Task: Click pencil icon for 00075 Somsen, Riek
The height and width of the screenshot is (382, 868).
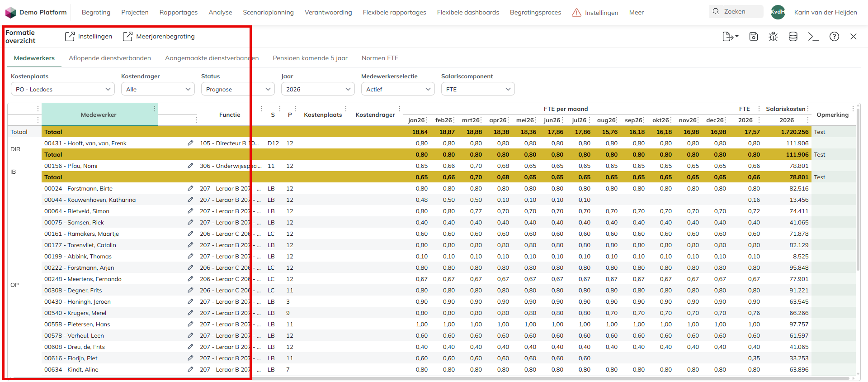Action: tap(190, 222)
